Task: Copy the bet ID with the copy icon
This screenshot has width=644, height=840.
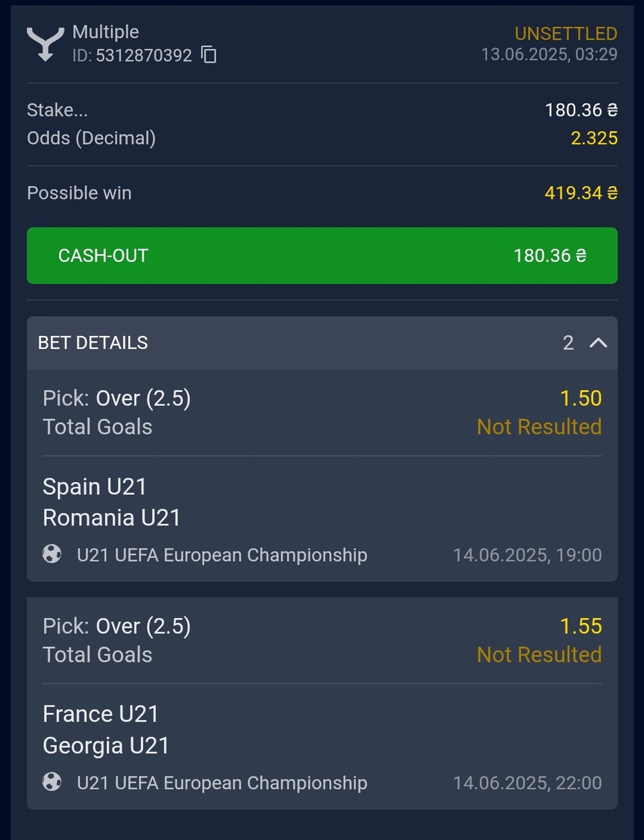Action: point(209,55)
